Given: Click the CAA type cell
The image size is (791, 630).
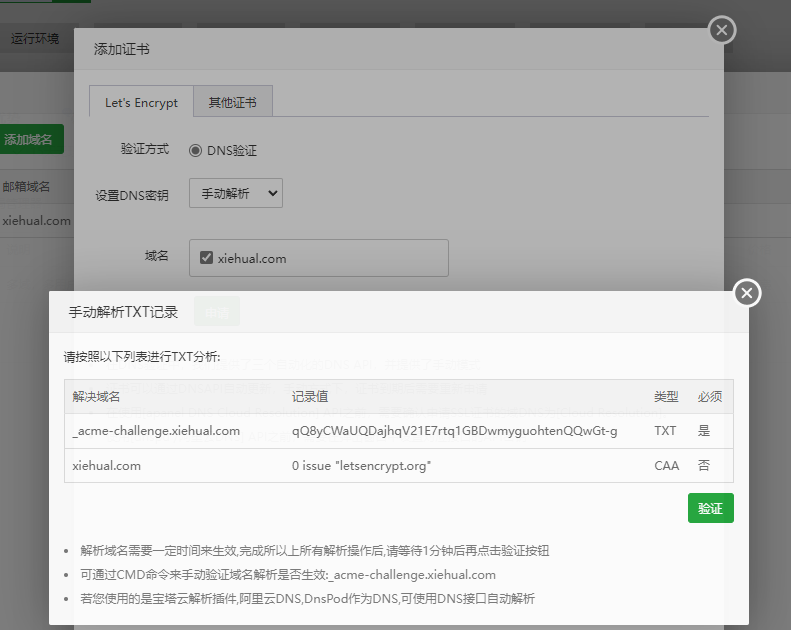Looking at the screenshot, I should tap(666, 466).
